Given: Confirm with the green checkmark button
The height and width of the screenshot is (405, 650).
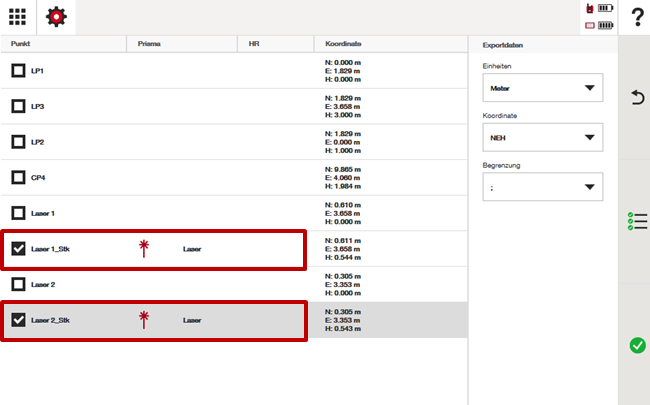Looking at the screenshot, I should [x=636, y=345].
